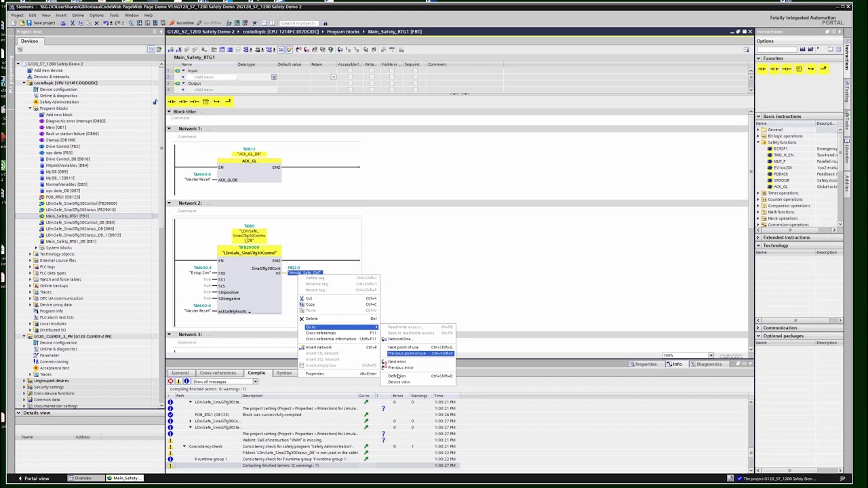This screenshot has height=488, width=868.
Task: Insert coil assignment from editor favorites bar
Action: (x=194, y=102)
